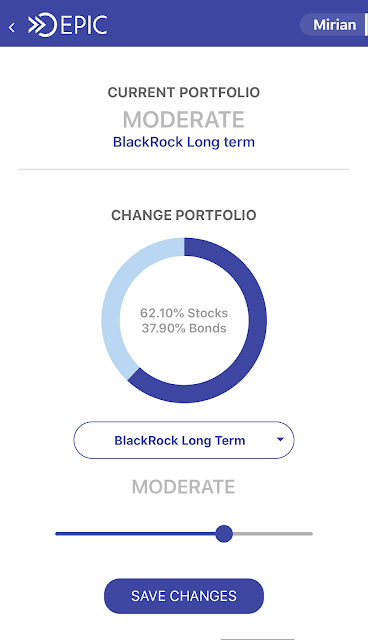Go back using the header arrow
Image resolution: width=368 pixels, height=640 pixels.
point(12,27)
